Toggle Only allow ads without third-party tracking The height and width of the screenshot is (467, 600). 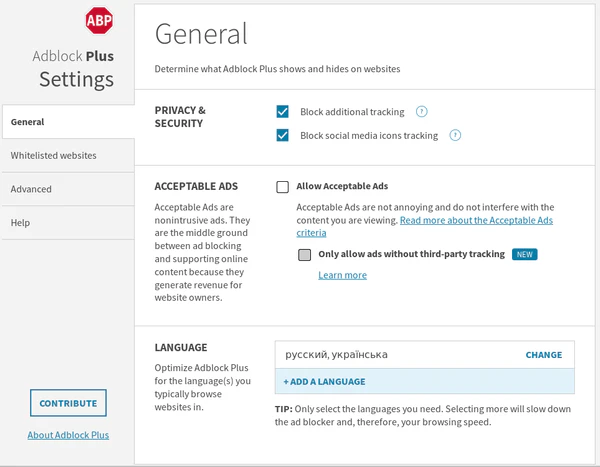(305, 254)
